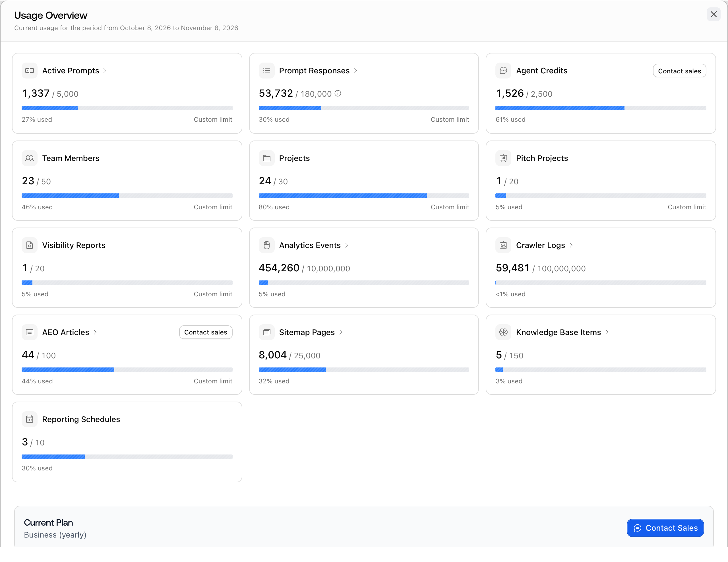Open AEO Articles via its chevron
The image size is (728, 562).
pos(95,332)
